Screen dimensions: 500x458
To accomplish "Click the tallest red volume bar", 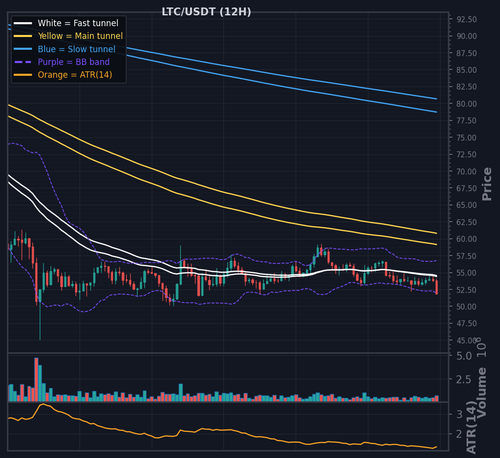I will [x=36, y=379].
